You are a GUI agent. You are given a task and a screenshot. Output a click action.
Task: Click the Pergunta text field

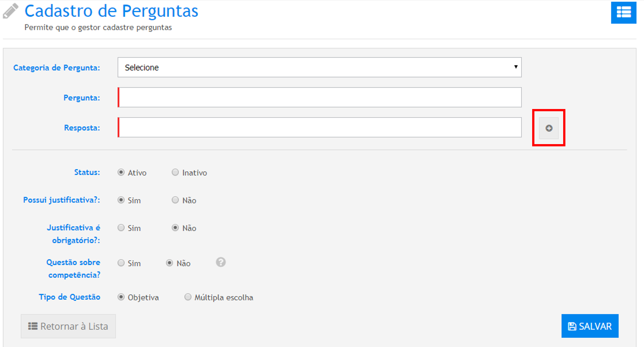[x=320, y=98]
